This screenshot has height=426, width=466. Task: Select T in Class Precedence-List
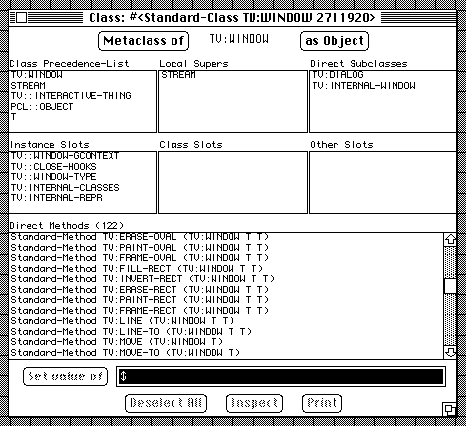(13, 117)
